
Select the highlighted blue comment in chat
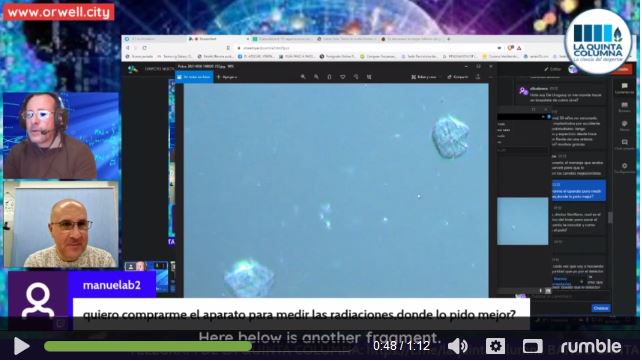click(578, 191)
